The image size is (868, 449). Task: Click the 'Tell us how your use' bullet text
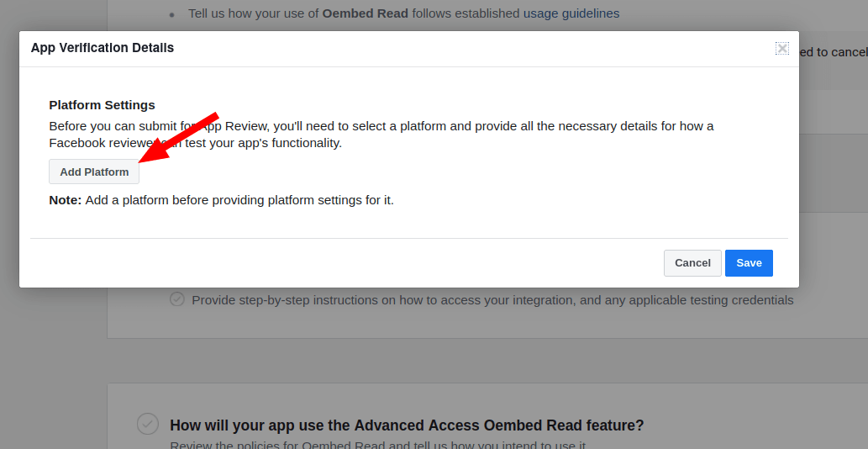403,13
